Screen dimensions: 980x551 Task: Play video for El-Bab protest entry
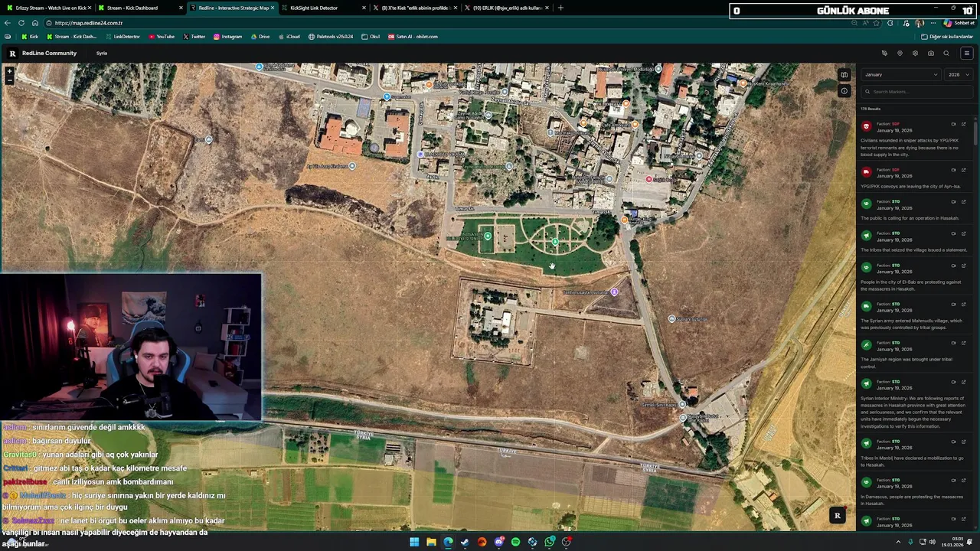click(954, 266)
